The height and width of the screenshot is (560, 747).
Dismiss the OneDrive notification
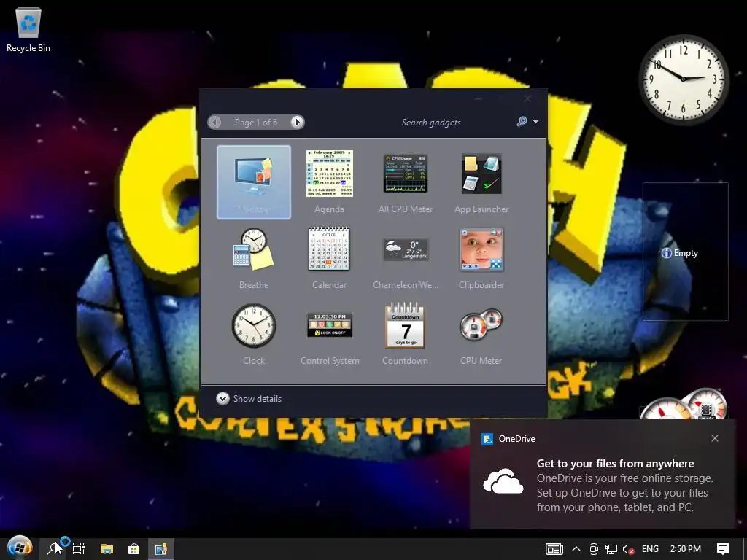pyautogui.click(x=715, y=438)
